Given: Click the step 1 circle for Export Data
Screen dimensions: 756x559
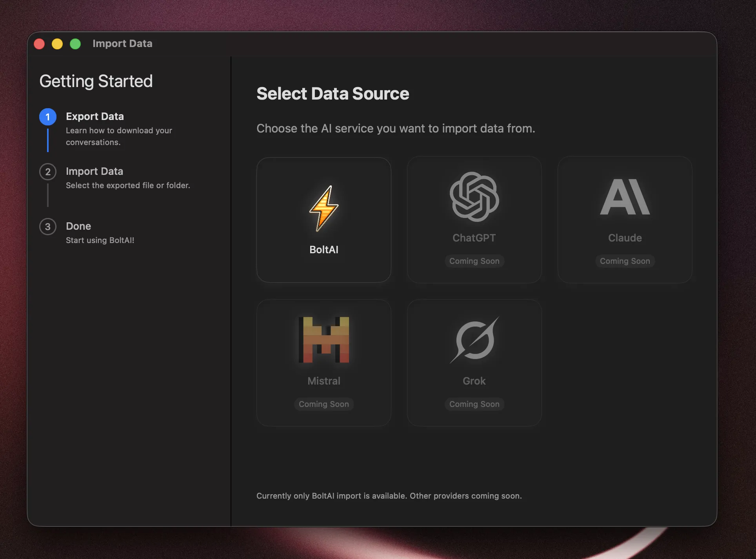Looking at the screenshot, I should [48, 117].
